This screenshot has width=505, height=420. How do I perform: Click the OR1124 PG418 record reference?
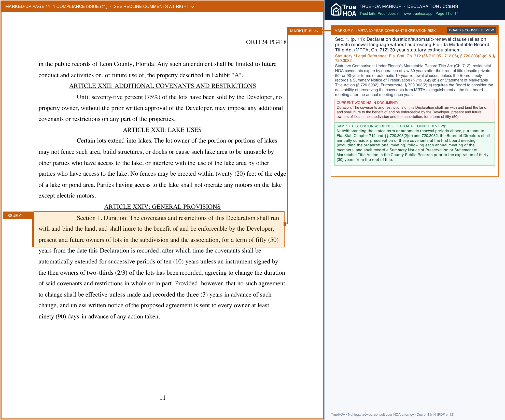click(x=266, y=42)
